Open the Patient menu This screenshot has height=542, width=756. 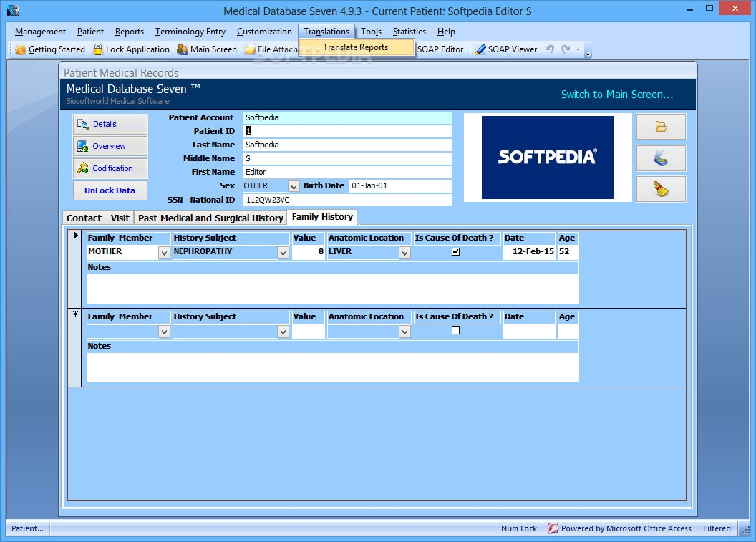click(90, 32)
